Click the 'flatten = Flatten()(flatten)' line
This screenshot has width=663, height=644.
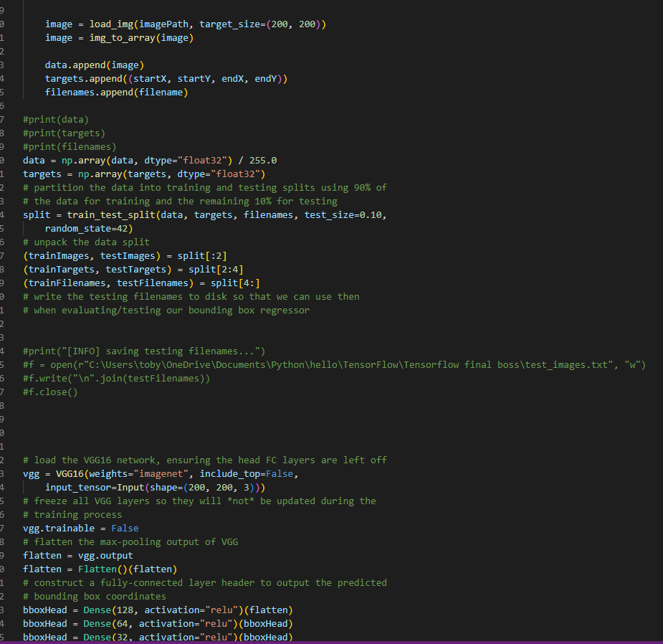(100, 569)
